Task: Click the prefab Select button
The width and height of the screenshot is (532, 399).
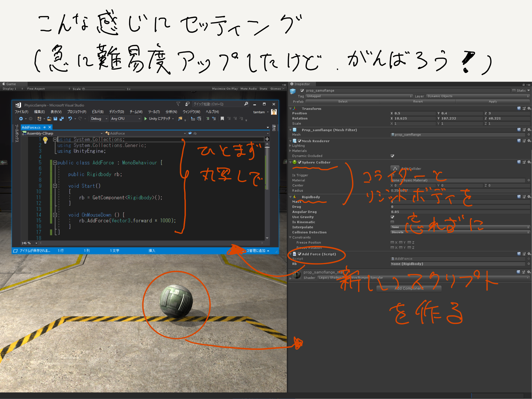Action: 343,102
